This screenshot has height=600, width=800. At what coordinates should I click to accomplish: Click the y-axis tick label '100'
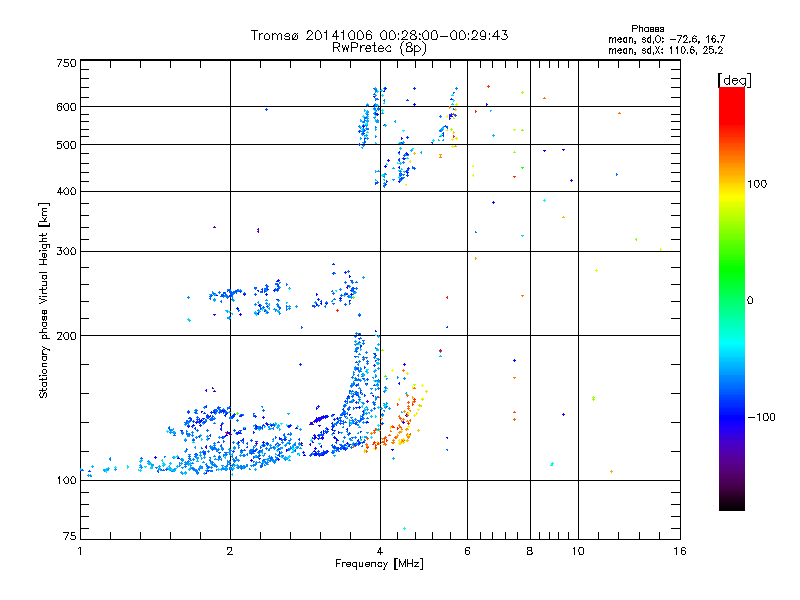tap(67, 481)
